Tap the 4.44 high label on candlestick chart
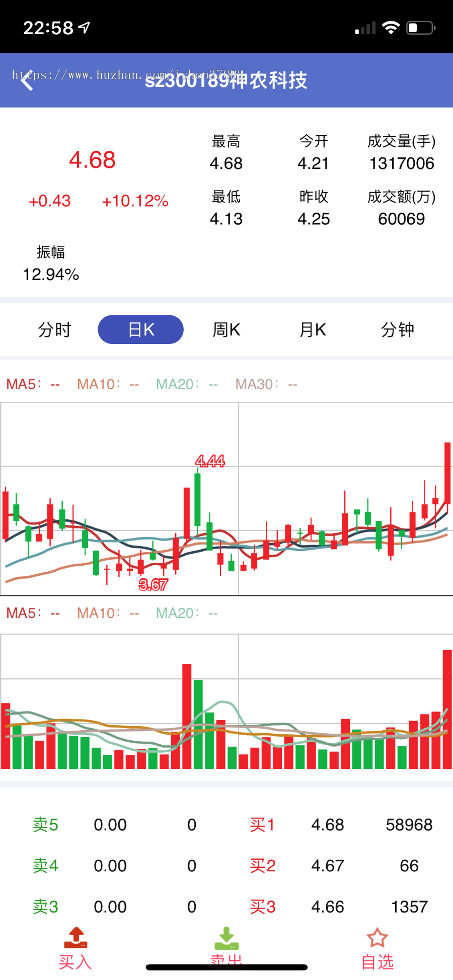 pos(210,461)
